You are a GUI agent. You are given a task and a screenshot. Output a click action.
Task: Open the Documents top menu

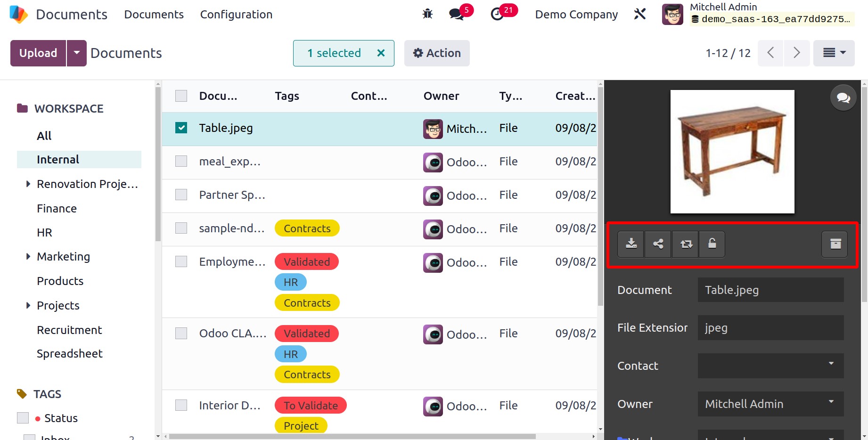click(x=154, y=15)
